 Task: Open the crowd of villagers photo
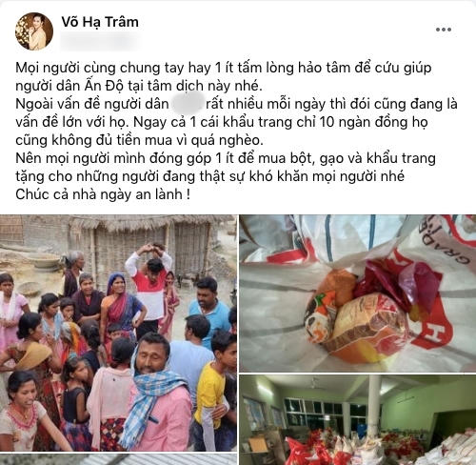[118, 333]
